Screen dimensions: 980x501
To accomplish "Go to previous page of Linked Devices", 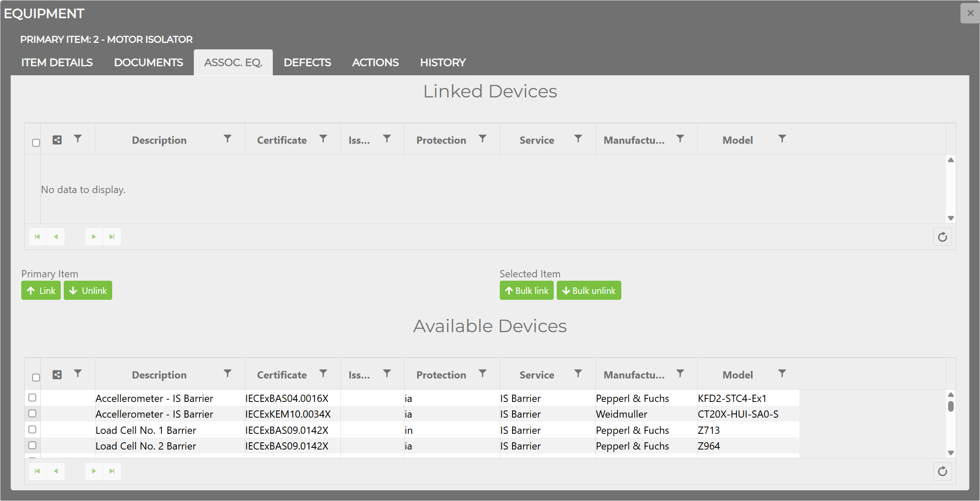I will (x=56, y=237).
